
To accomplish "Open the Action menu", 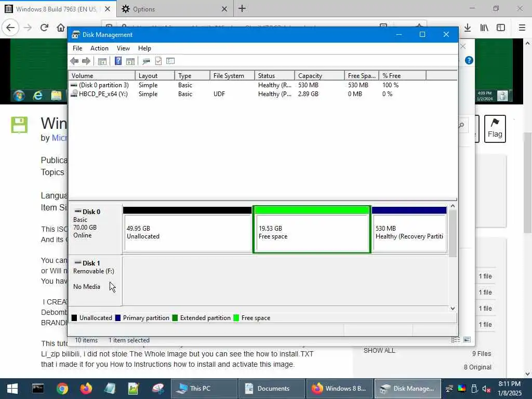I will (99, 48).
